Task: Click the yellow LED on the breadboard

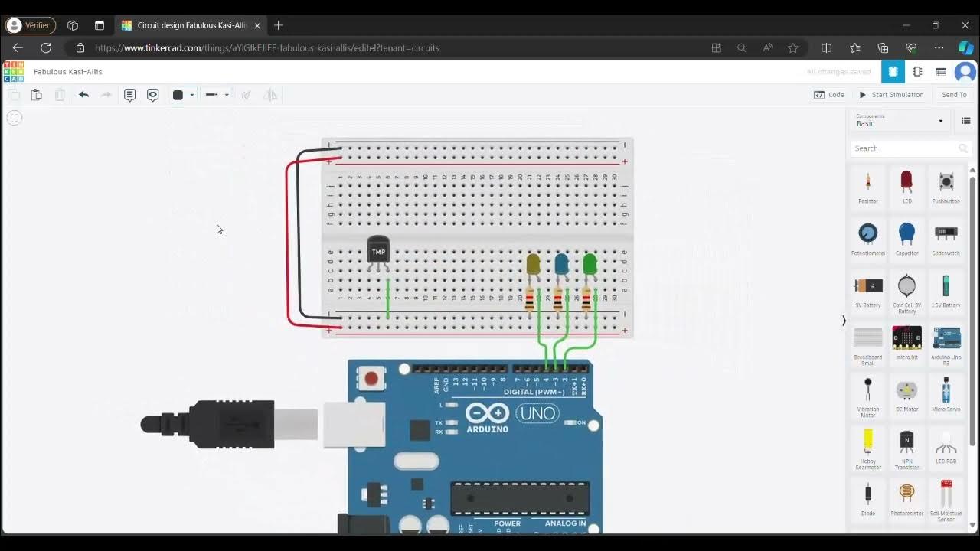Action: [x=534, y=265]
